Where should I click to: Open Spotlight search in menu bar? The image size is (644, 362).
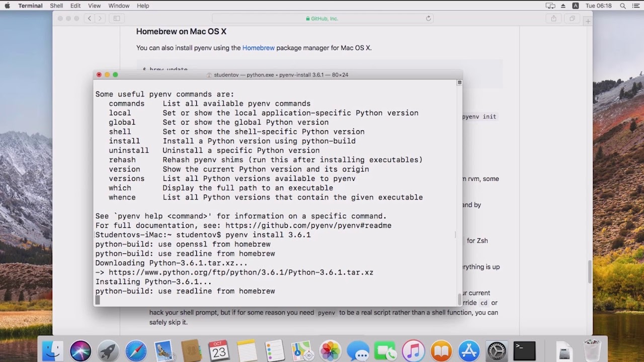[623, 6]
